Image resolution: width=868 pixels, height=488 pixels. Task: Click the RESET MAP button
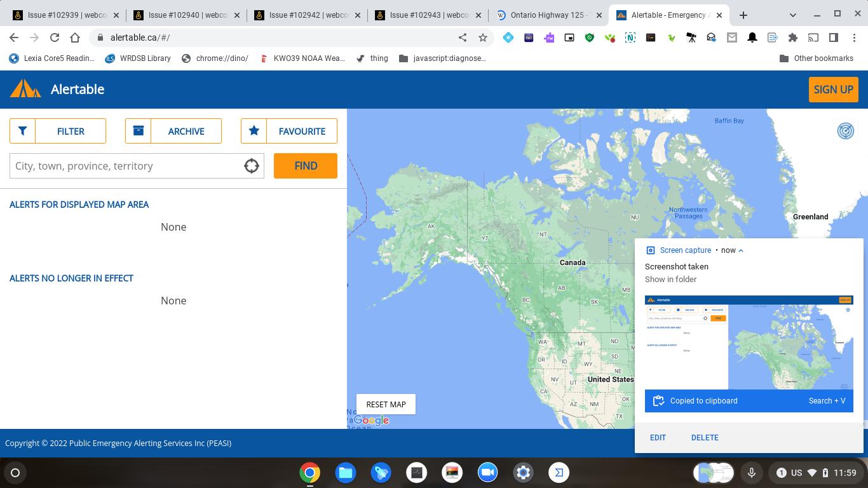386,404
